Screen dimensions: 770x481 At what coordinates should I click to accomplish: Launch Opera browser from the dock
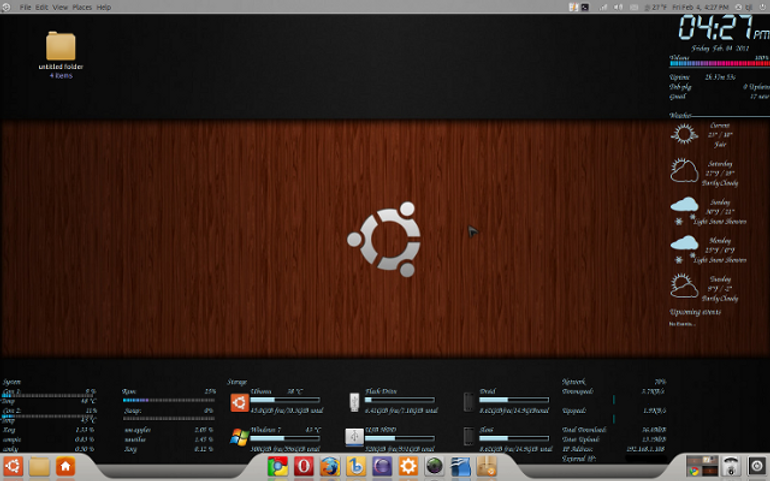coord(303,466)
